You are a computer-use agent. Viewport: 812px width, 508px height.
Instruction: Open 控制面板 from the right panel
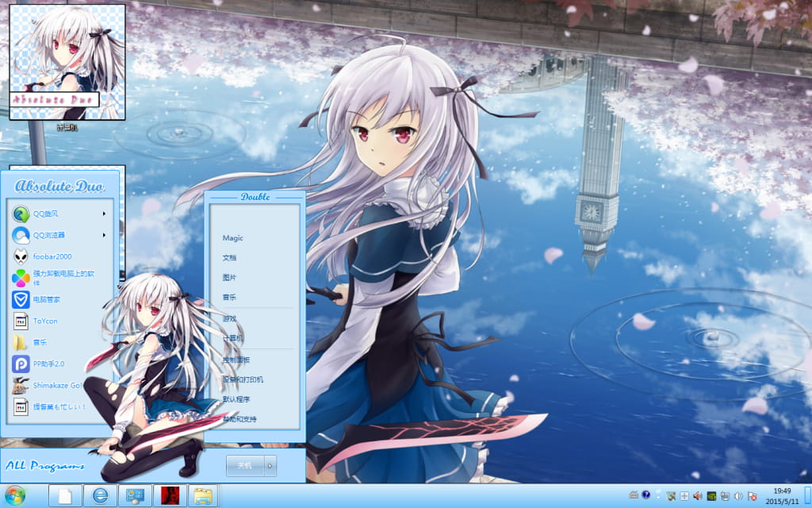[236, 360]
